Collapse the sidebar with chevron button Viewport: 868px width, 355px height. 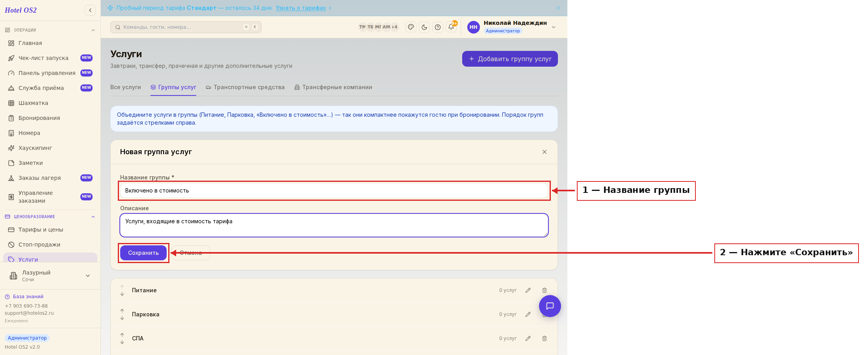coord(90,10)
